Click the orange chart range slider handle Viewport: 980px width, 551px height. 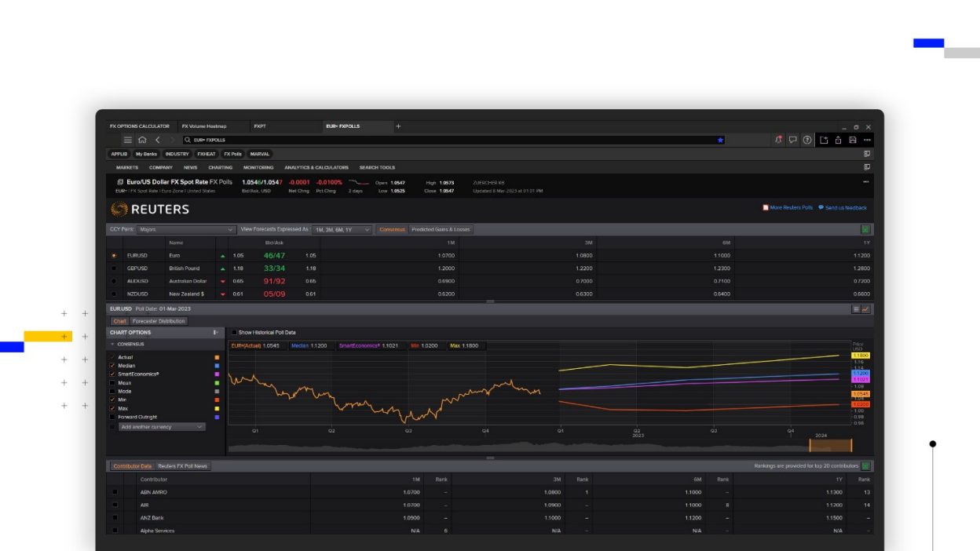click(831, 446)
